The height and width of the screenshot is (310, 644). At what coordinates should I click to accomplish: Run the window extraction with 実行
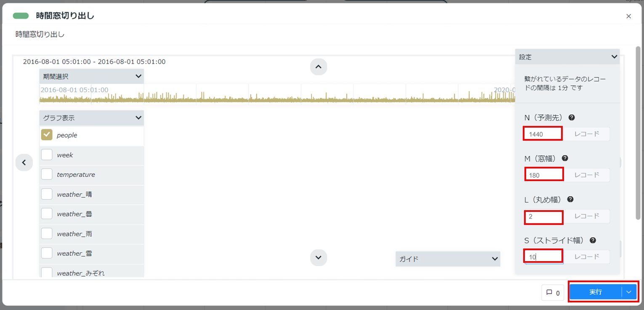(596, 291)
